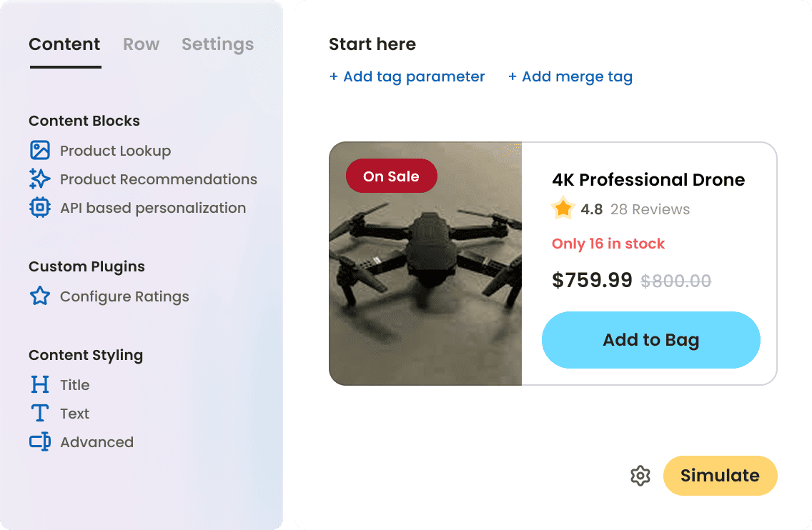The image size is (812, 530).
Task: Open settings via the gear icon
Action: [x=640, y=476]
